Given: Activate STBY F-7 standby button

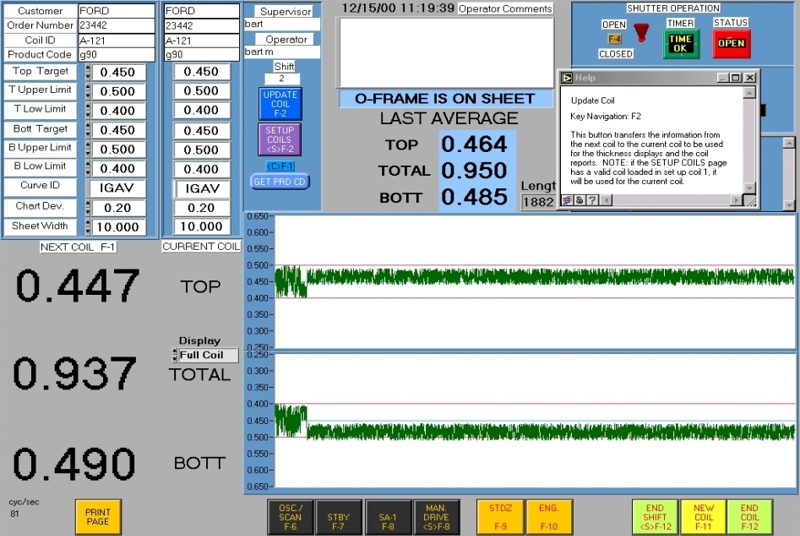Looking at the screenshot, I should tap(339, 516).
